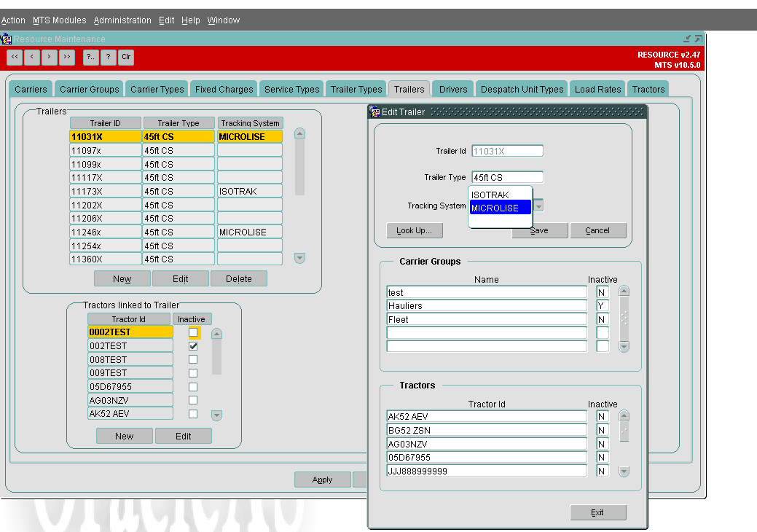Toggle Inactive checkbox for tractor 0002TEST

tap(193, 332)
